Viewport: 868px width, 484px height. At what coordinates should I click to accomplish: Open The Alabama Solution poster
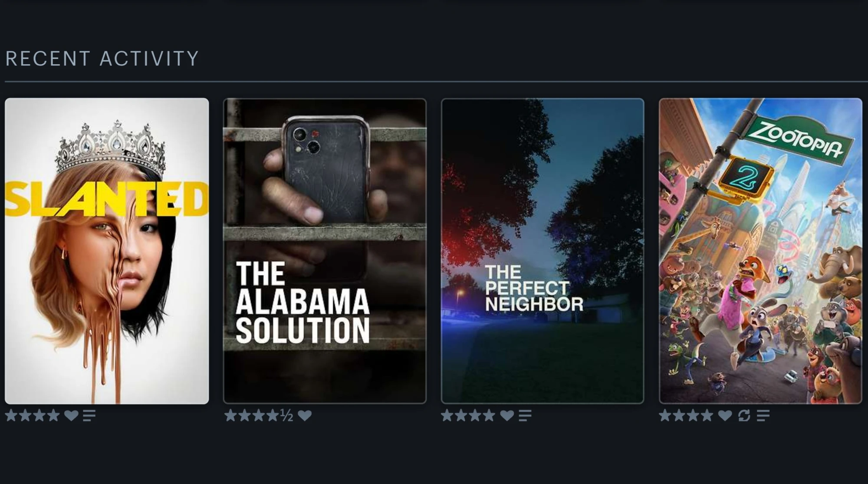tap(325, 251)
